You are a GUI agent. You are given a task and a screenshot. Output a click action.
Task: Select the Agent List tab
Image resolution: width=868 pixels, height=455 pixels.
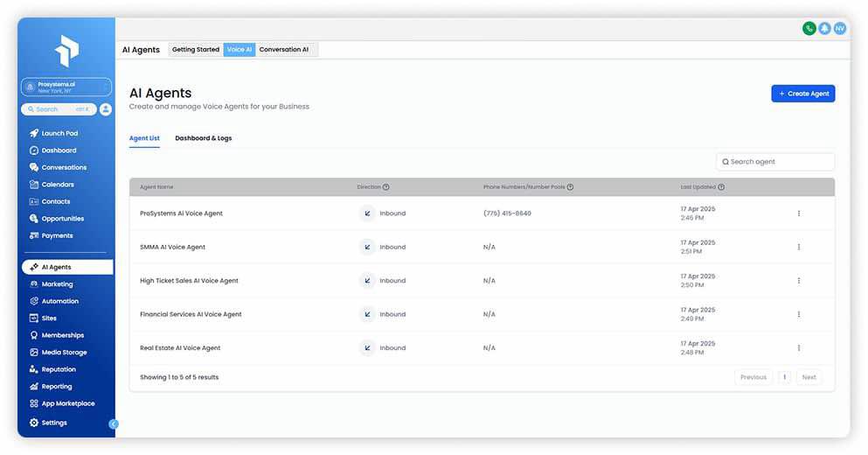(x=144, y=138)
